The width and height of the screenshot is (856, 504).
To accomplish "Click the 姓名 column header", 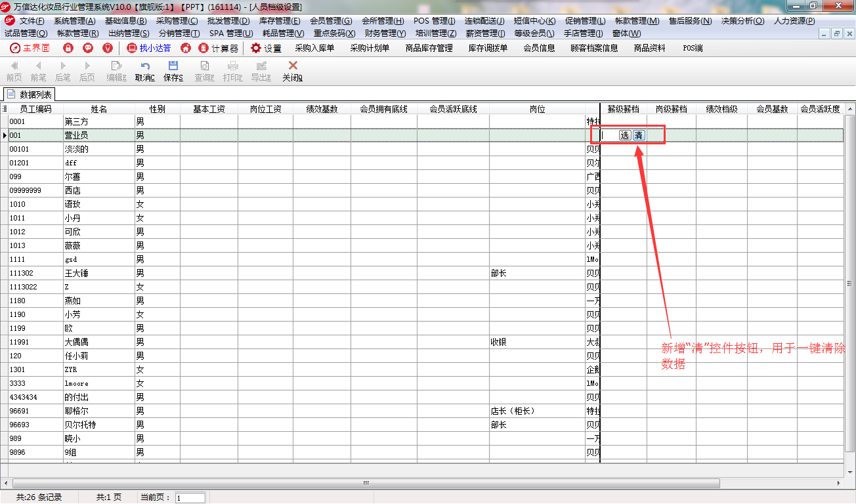I will pos(98,109).
